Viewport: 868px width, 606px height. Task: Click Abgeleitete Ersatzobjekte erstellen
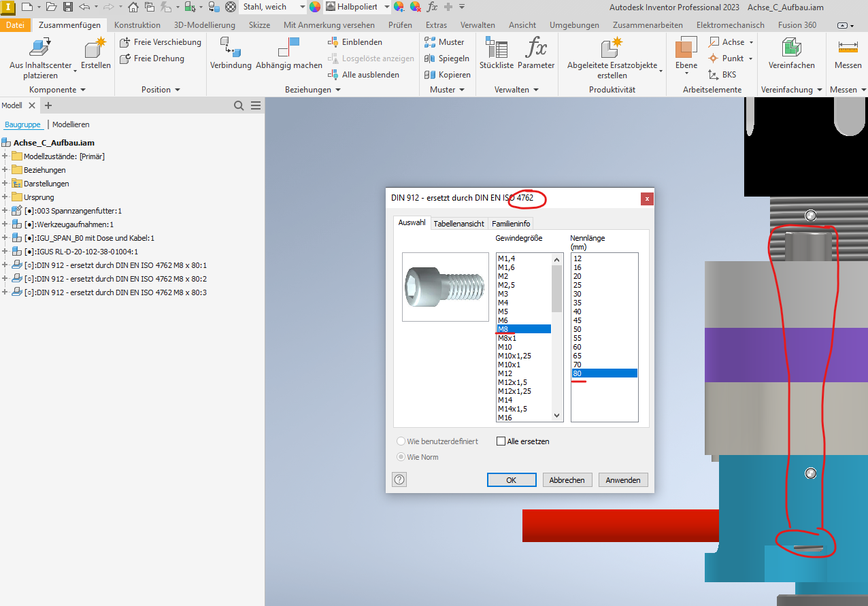tap(612, 58)
